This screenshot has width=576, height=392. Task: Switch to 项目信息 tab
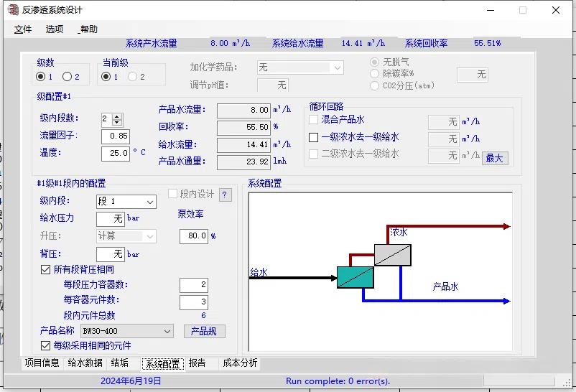click(42, 363)
